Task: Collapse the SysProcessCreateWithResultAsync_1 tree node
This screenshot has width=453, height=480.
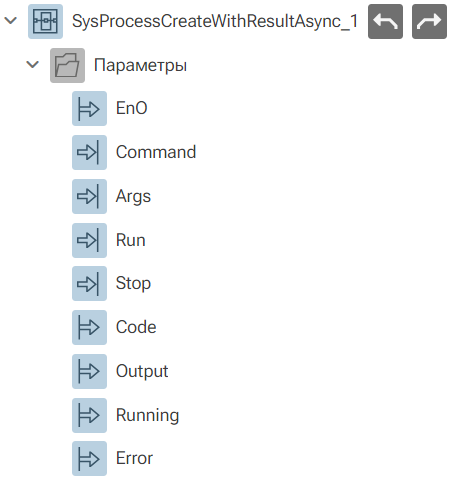Action: click(11, 21)
